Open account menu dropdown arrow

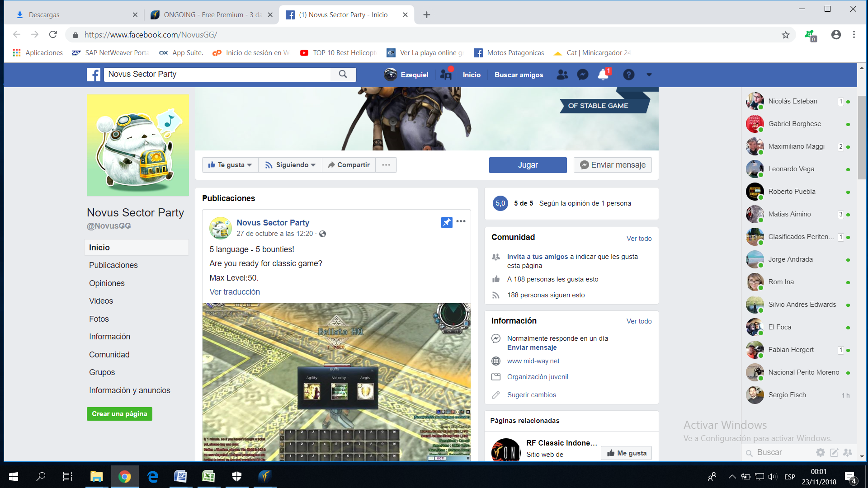(649, 75)
